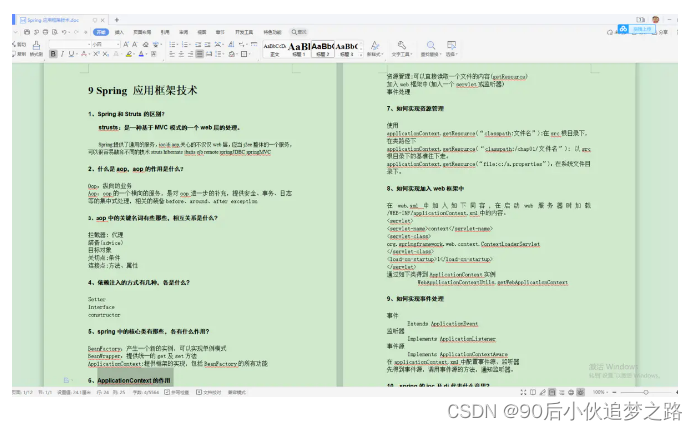Switch to web layout globe icon
This screenshot has height=430, width=698.
tap(571, 392)
